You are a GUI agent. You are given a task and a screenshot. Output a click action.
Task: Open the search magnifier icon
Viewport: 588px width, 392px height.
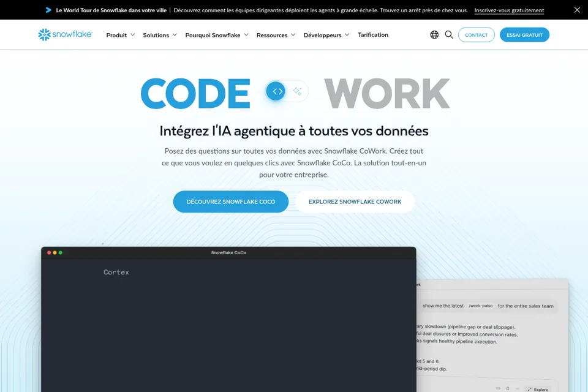pyautogui.click(x=449, y=35)
